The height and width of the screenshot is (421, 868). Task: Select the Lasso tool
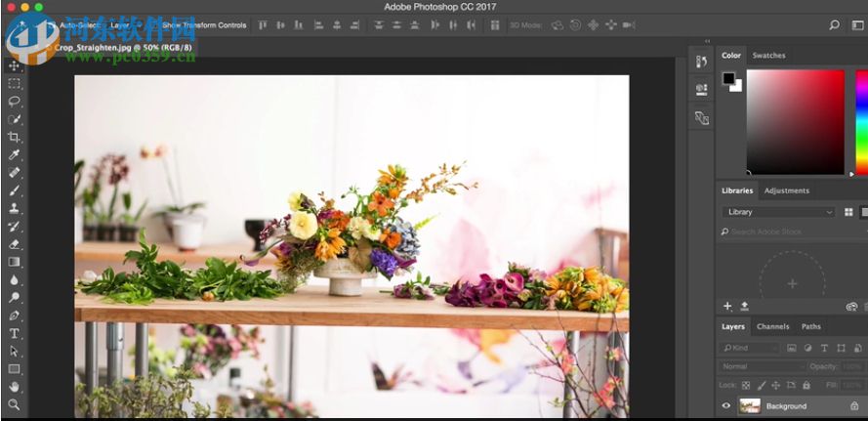click(x=14, y=102)
